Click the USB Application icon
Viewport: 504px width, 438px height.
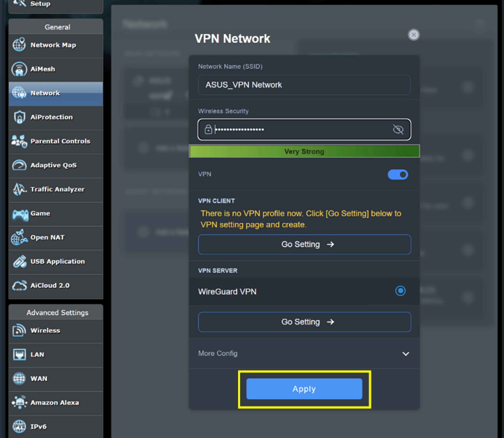pyautogui.click(x=20, y=262)
